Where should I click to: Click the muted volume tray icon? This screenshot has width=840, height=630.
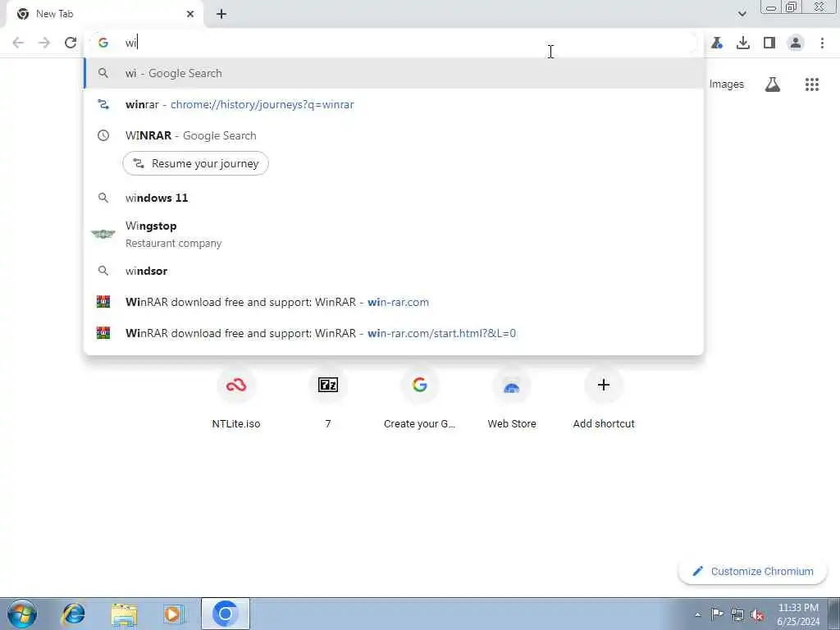coord(757,614)
